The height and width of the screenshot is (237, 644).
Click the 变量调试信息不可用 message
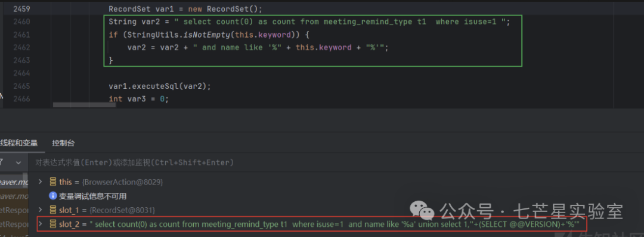coord(93,196)
